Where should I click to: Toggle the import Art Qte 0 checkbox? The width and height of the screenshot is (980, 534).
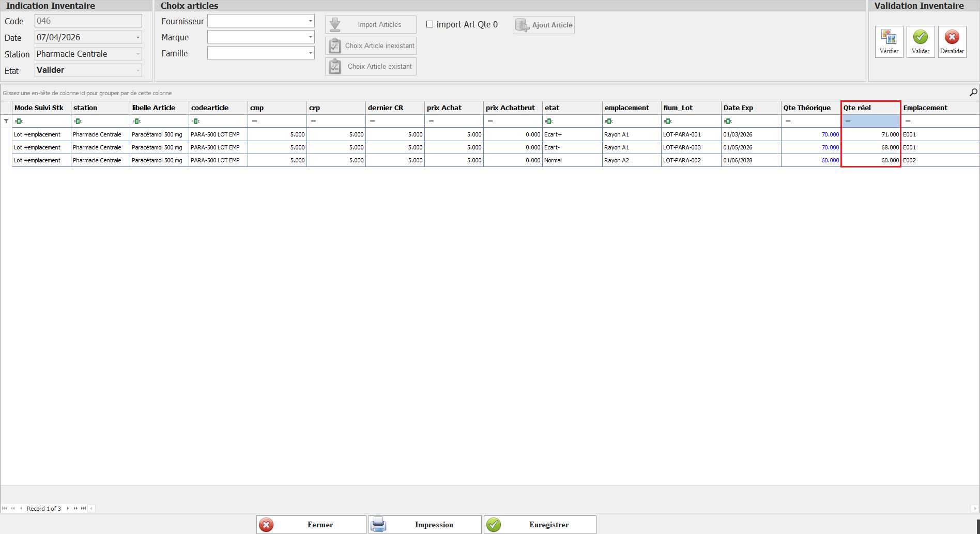pos(430,24)
